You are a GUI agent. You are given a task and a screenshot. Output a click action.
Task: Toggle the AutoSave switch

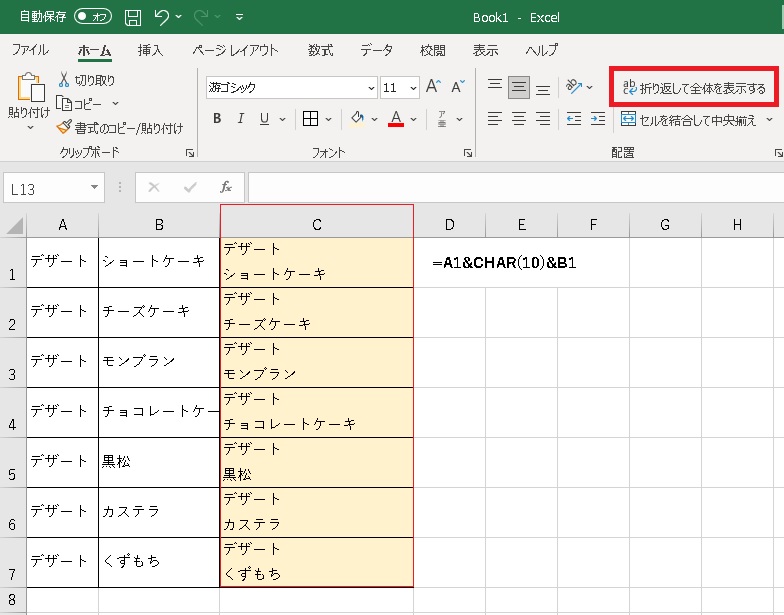(93, 17)
